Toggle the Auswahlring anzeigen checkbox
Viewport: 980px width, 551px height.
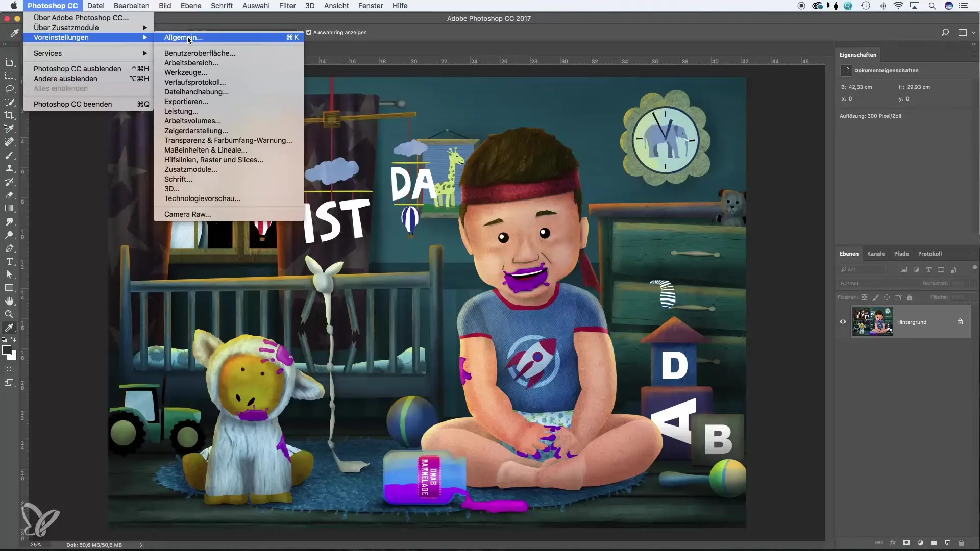tap(309, 32)
